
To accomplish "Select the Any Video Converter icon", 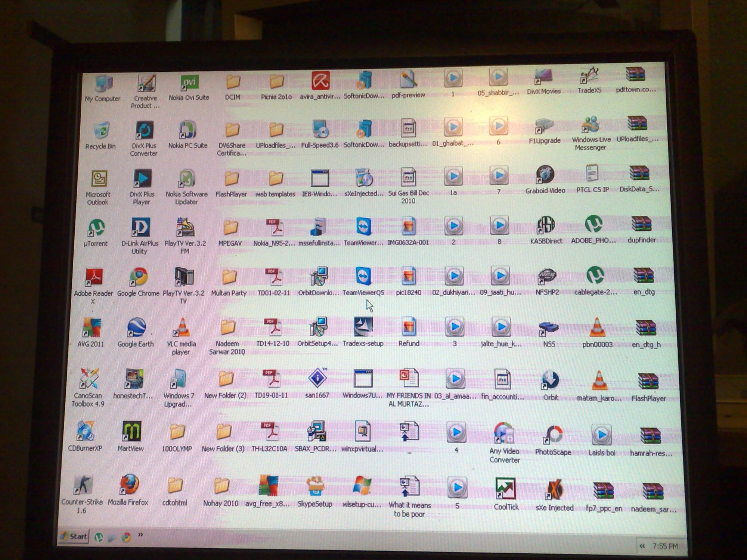I will (x=504, y=434).
